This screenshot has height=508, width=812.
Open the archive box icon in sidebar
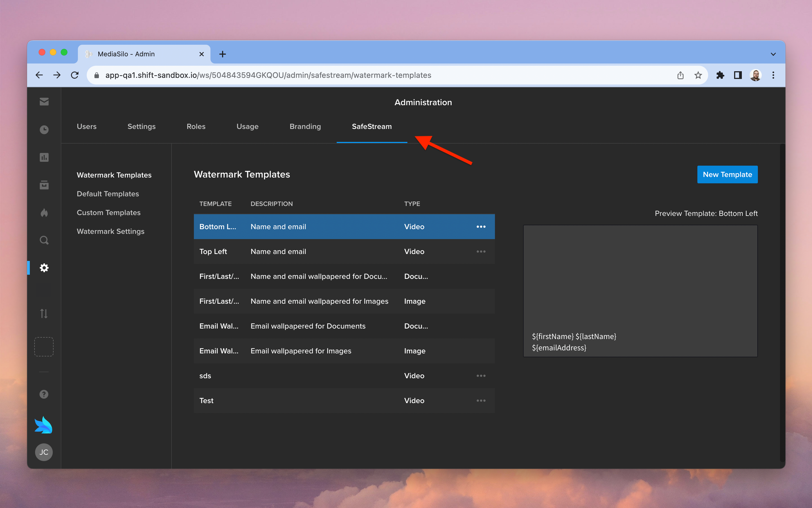[44, 185]
